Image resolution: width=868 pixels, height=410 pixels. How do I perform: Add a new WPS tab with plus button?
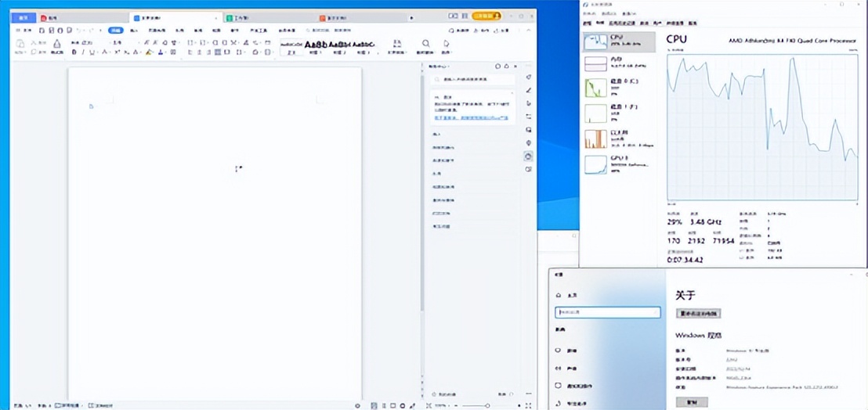coord(411,18)
